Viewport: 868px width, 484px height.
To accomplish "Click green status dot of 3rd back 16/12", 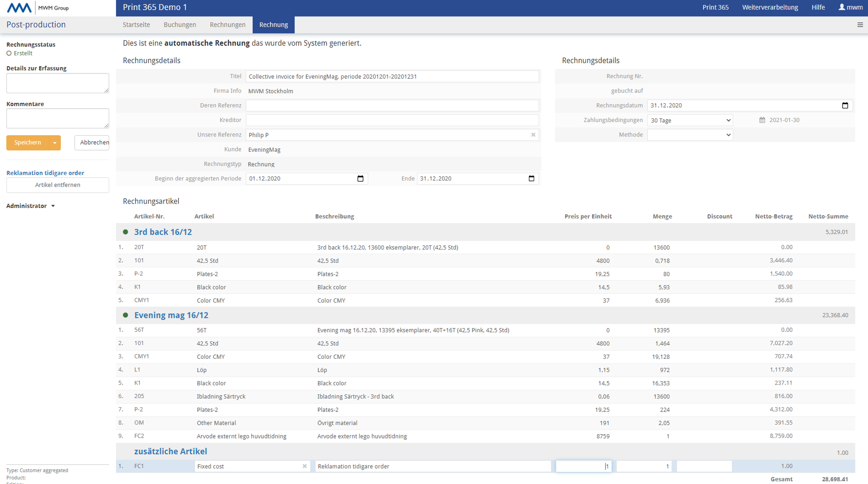I will [125, 232].
